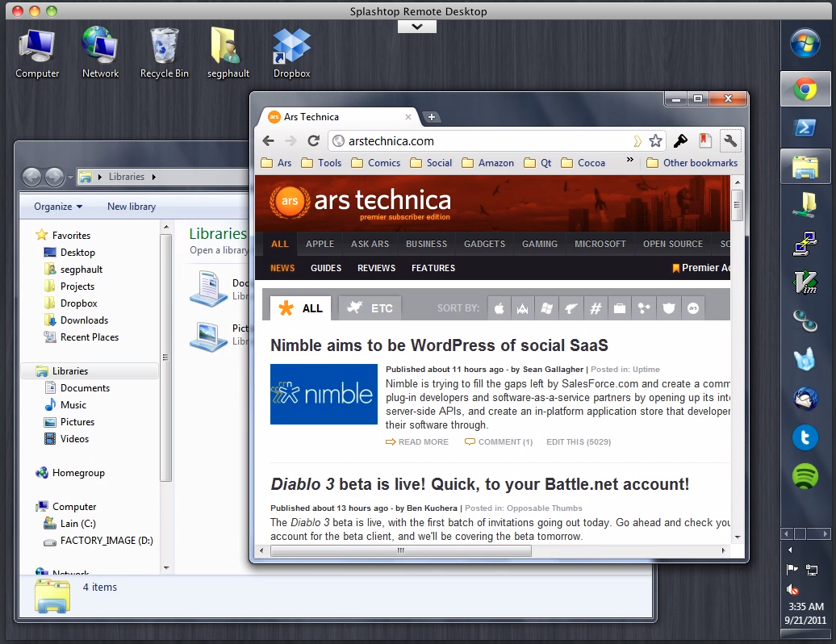Open the REVIEWS navigation item
The height and width of the screenshot is (644, 836).
point(376,268)
